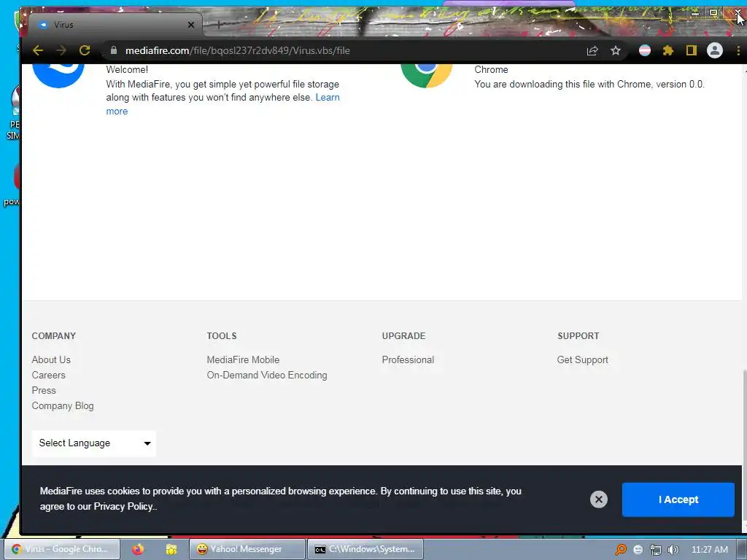
Task: Click the padlock site info icon
Action: 113,50
